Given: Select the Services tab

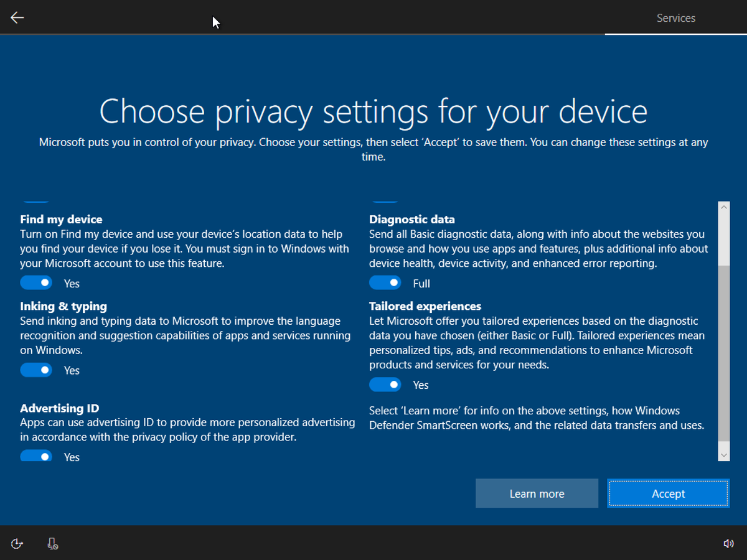Looking at the screenshot, I should click(676, 18).
